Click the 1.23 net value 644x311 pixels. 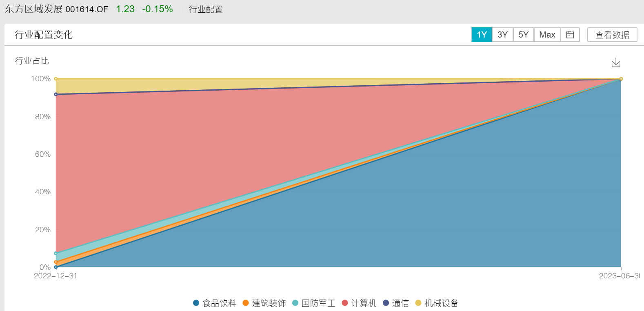coord(125,9)
